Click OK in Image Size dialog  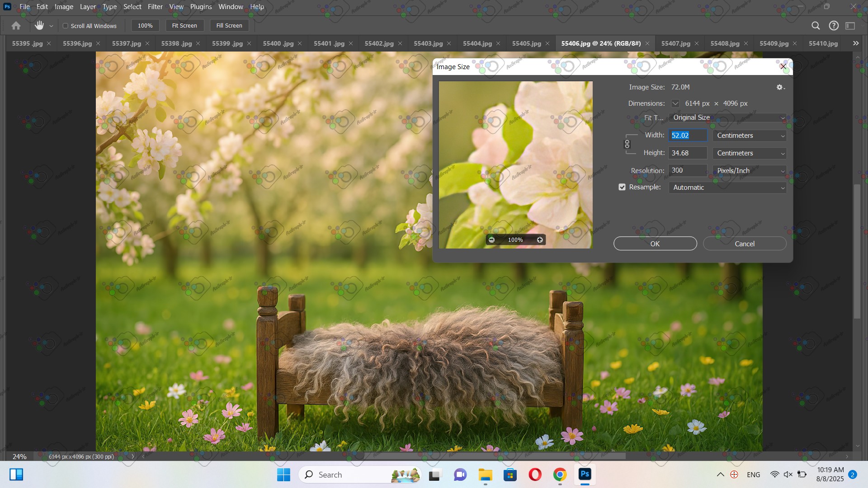[655, 244]
